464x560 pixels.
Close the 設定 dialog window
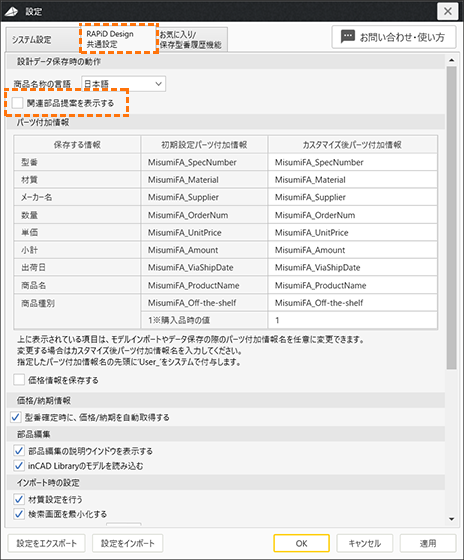click(x=448, y=11)
